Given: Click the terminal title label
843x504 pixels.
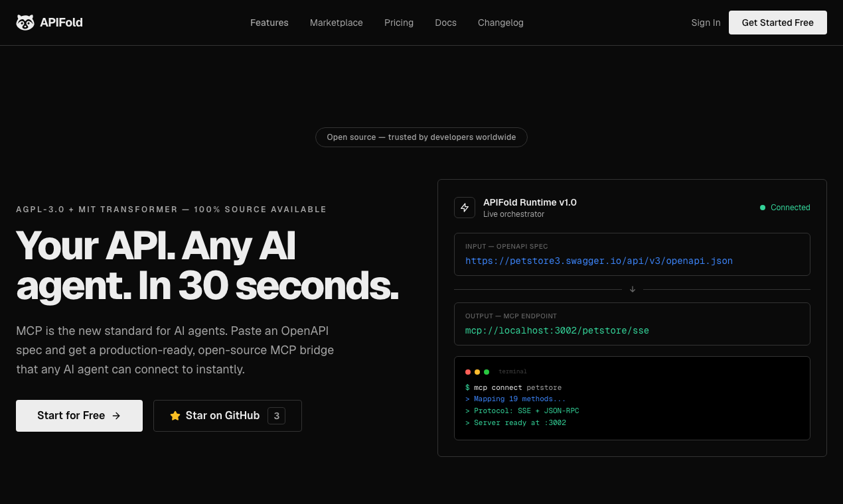Looking at the screenshot, I should [512, 372].
